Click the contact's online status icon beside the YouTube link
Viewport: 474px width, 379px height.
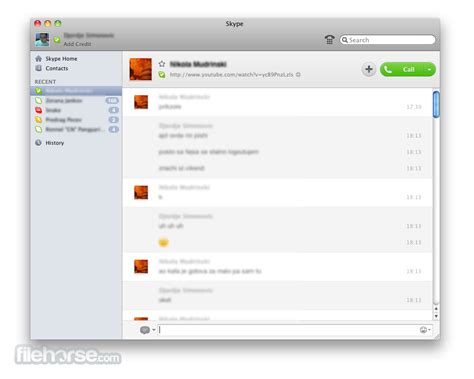162,75
